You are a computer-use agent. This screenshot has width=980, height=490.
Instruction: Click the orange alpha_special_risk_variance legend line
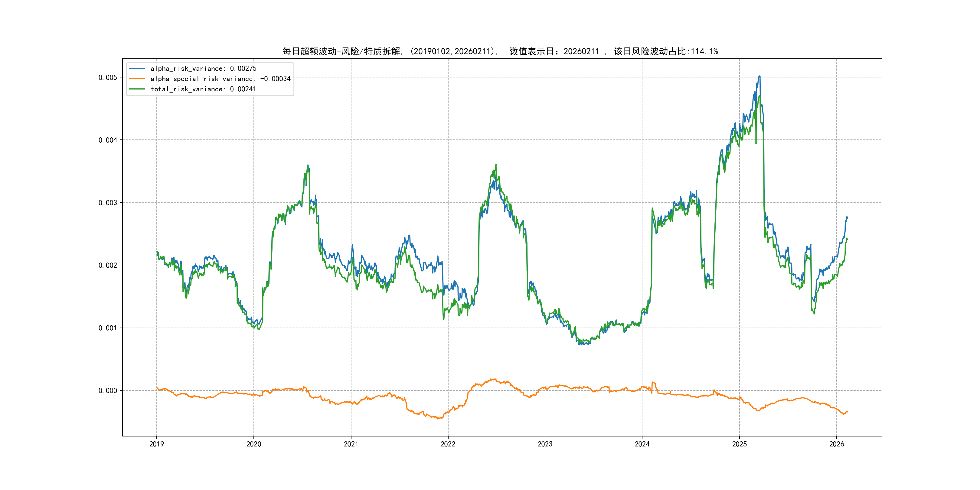137,79
